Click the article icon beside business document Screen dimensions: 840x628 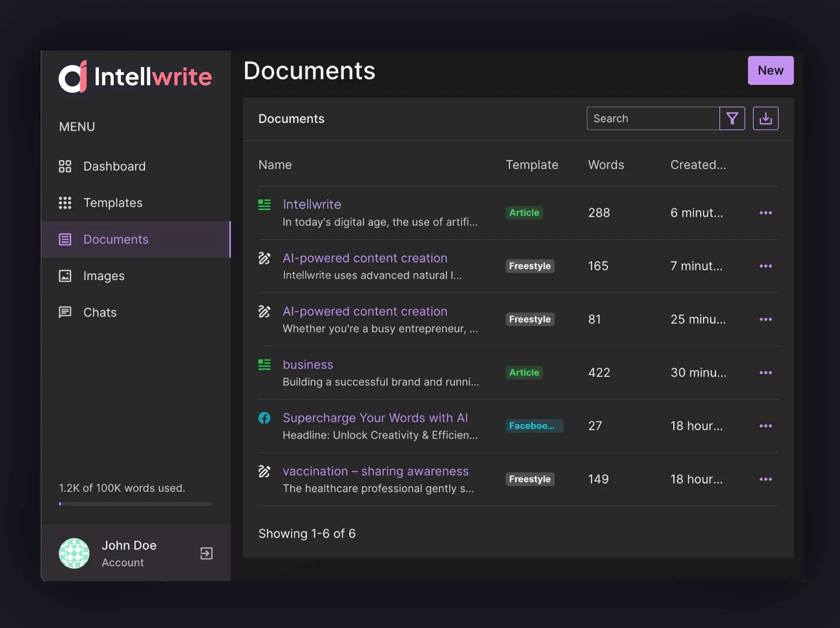pos(264,365)
